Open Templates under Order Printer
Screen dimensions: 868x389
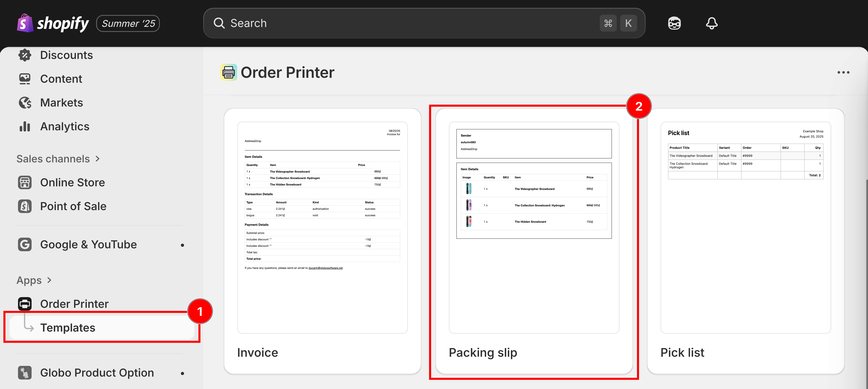(x=102, y=328)
